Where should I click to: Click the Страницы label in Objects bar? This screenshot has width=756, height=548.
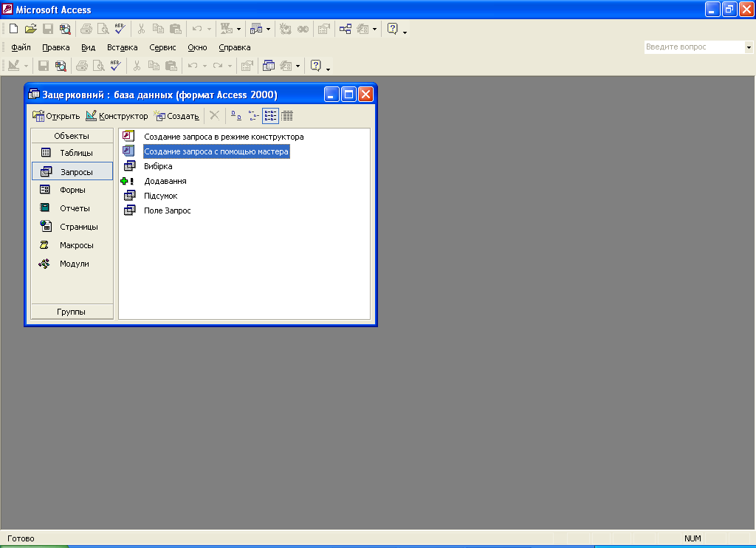[78, 227]
